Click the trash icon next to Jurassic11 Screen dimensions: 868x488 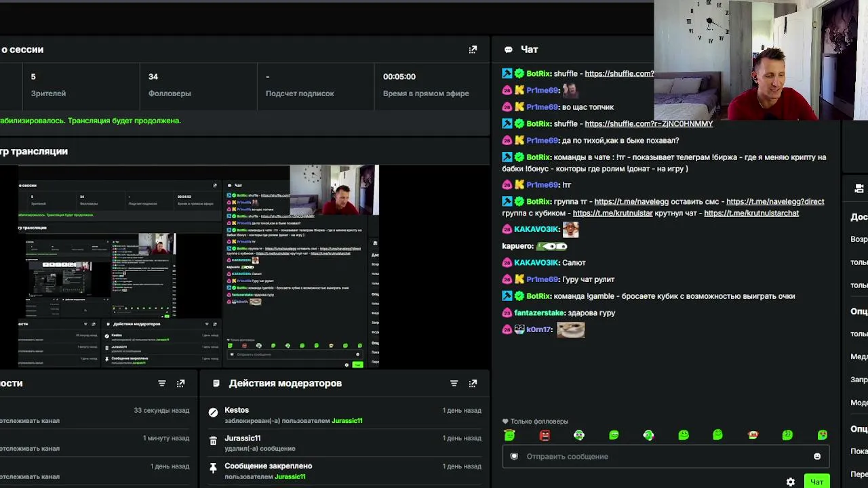[x=213, y=441]
